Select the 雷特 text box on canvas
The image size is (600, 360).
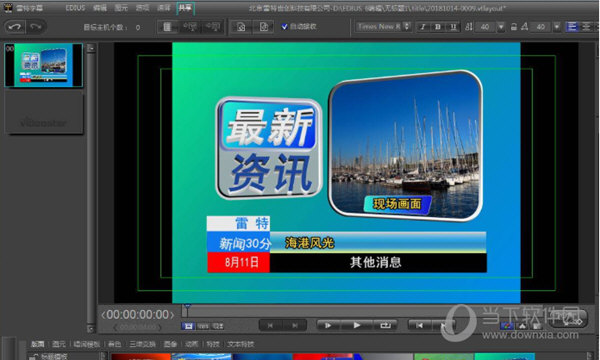(238, 223)
